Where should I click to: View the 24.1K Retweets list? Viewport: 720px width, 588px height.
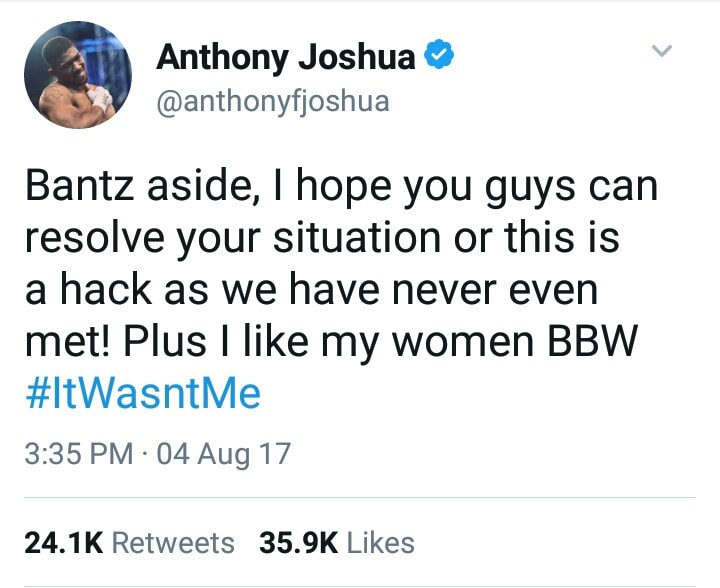coord(129,543)
